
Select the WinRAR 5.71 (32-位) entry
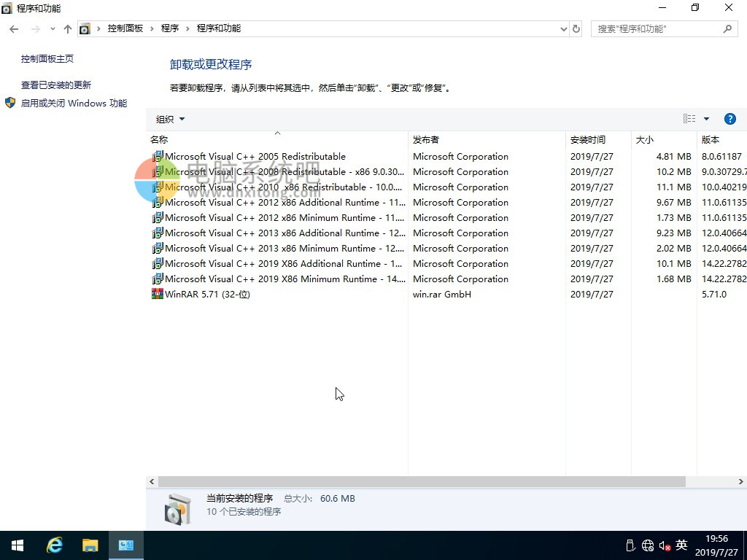click(446, 294)
